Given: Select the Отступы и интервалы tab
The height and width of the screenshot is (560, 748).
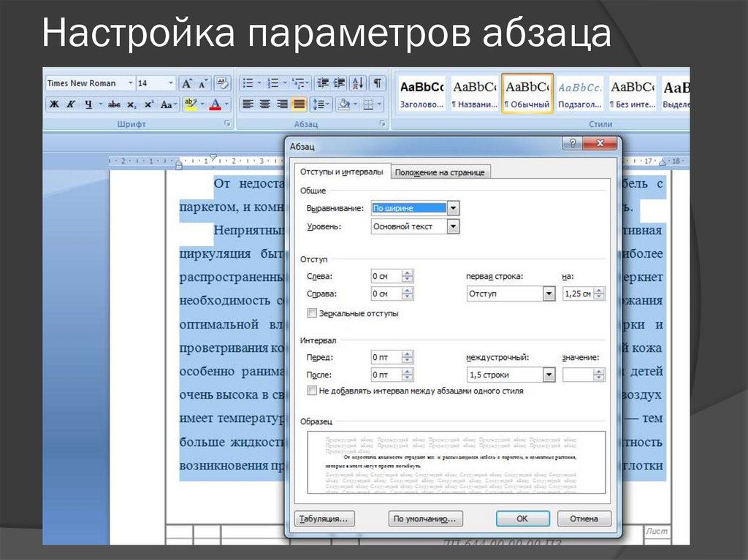Looking at the screenshot, I should coord(342,172).
